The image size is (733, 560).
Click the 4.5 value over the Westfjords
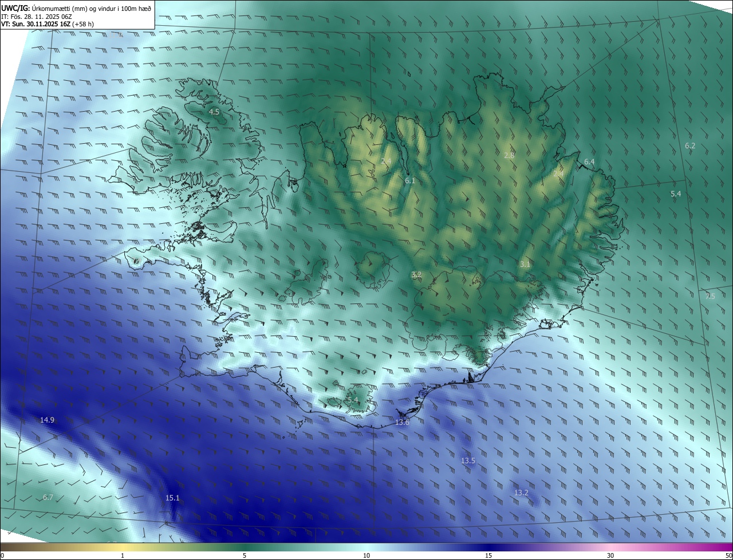point(214,112)
